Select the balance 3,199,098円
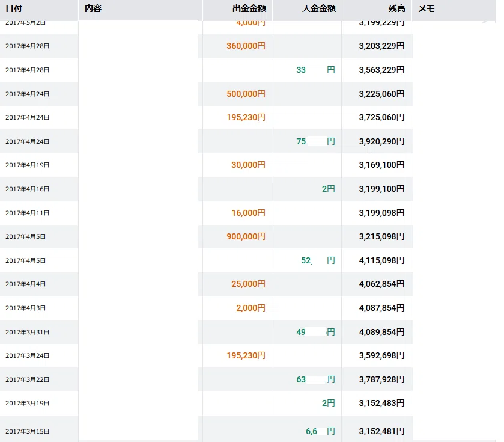Viewport: 504px width, 442px height. (381, 213)
